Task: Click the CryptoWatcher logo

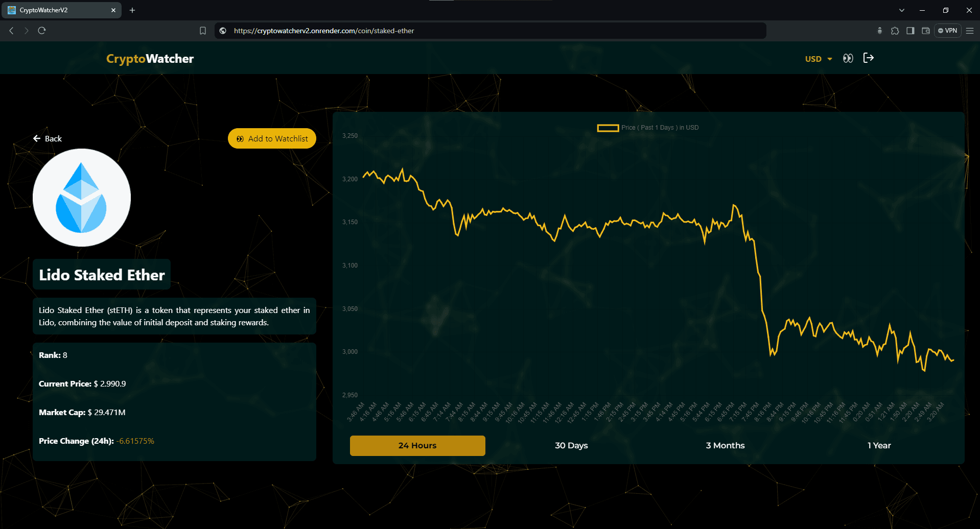Action: click(x=150, y=59)
